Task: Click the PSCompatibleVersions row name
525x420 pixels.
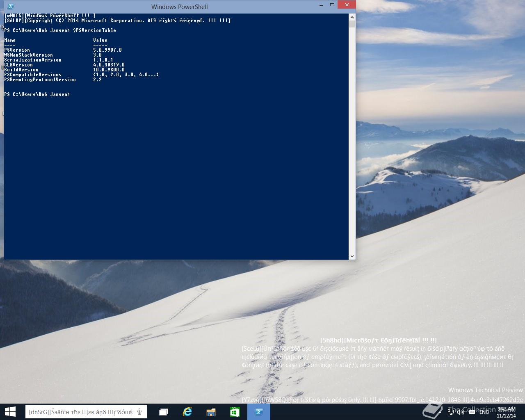Action: 33,75
